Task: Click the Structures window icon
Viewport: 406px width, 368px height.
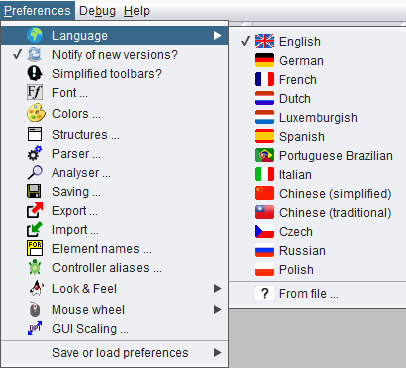Action: coord(35,134)
